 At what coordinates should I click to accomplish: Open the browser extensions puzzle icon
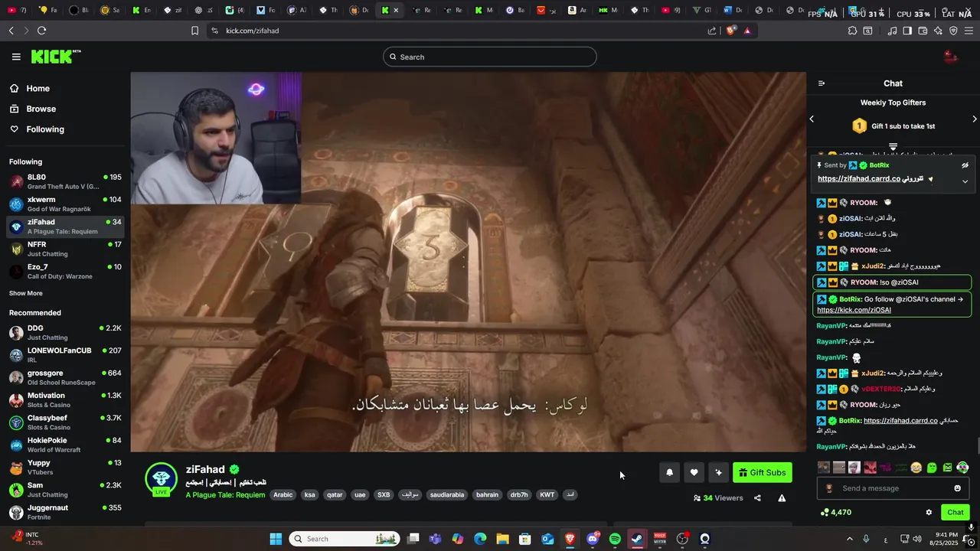click(x=852, y=31)
